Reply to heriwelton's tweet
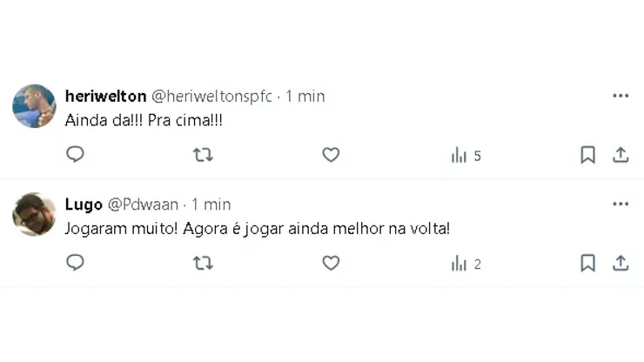The height and width of the screenshot is (362, 644). coord(76,155)
